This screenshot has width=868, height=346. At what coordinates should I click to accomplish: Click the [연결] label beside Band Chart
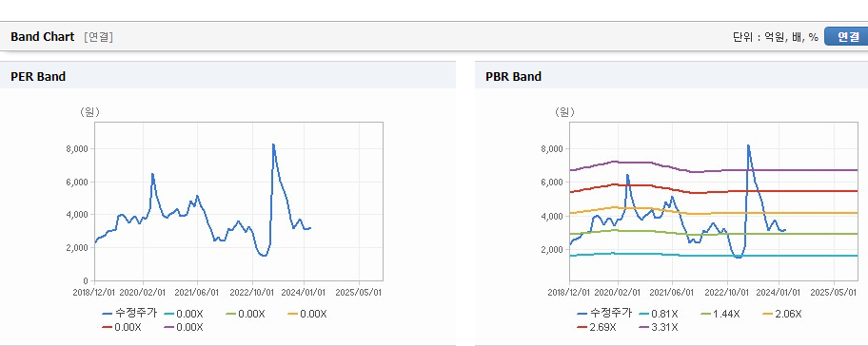coord(99,37)
